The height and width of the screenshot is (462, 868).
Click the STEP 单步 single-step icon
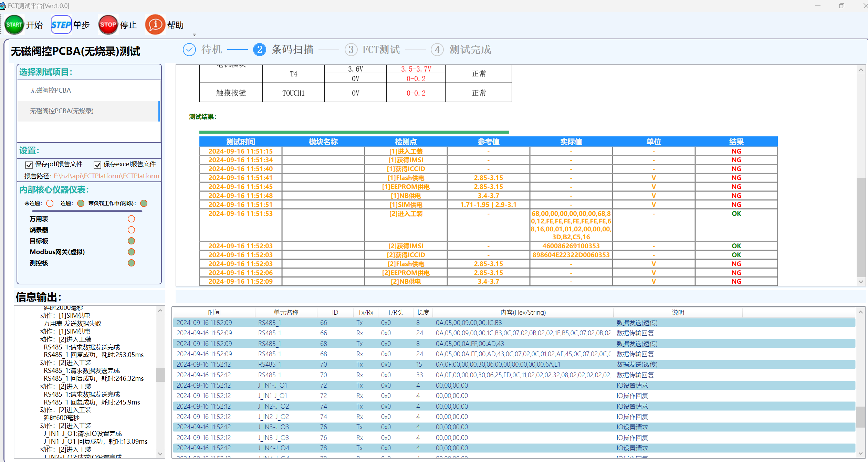coord(61,24)
